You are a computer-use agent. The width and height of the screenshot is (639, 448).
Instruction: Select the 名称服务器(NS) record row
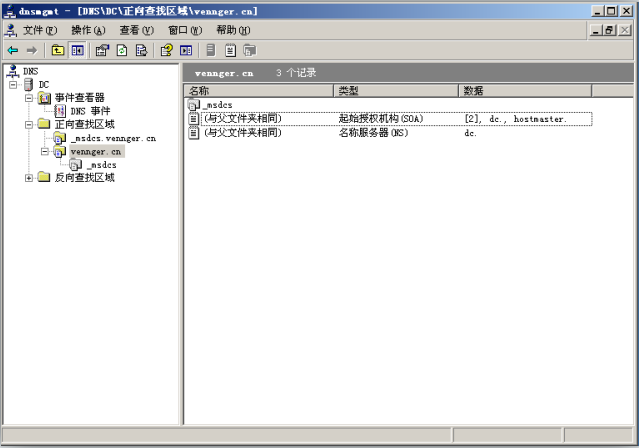pyautogui.click(x=390, y=133)
